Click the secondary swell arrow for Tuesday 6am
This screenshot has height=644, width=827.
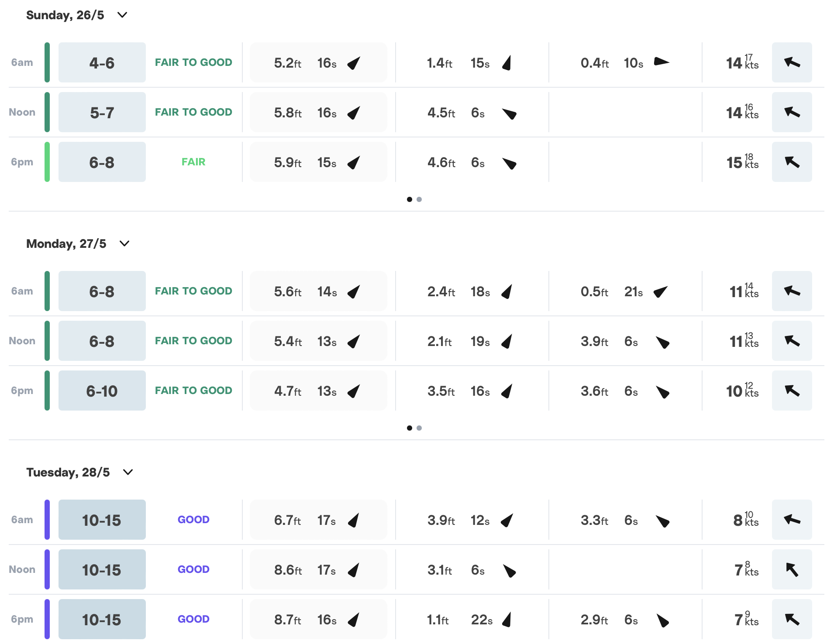pyautogui.click(x=507, y=520)
